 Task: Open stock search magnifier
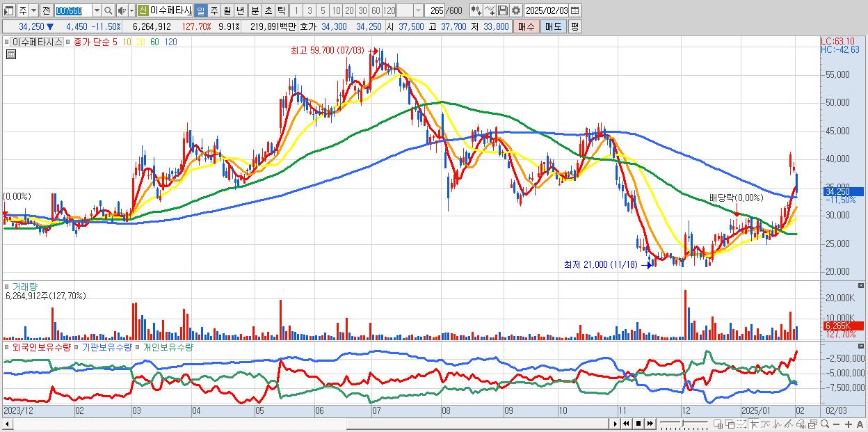[108, 10]
